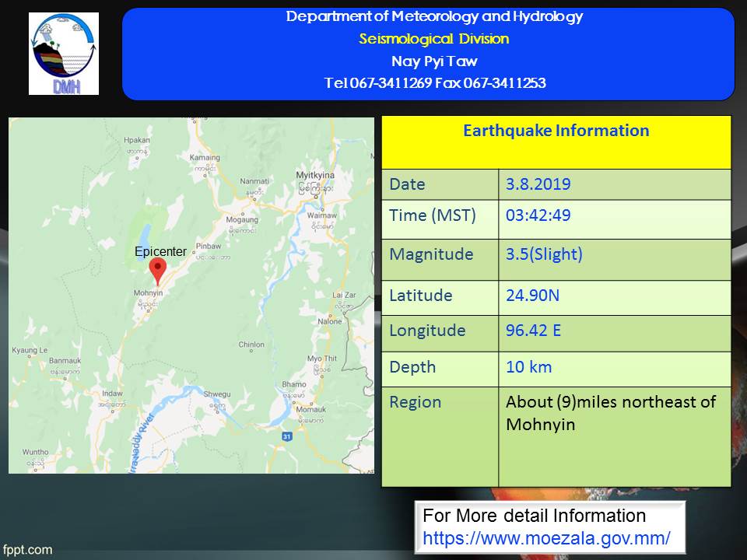Viewport: 747px width, 560px height.
Task: Click Lai Zar label on the map
Action: [344, 296]
